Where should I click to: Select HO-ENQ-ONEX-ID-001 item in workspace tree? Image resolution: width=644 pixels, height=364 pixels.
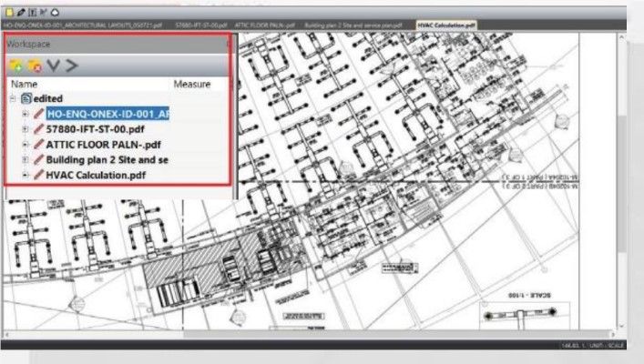(107, 114)
